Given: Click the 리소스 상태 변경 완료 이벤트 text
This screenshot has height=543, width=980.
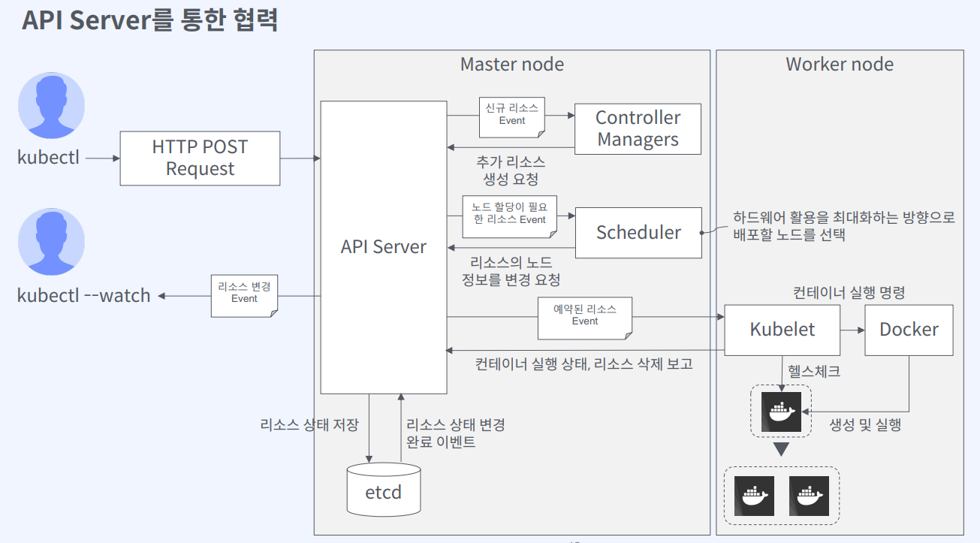Looking at the screenshot, I should click(455, 433).
